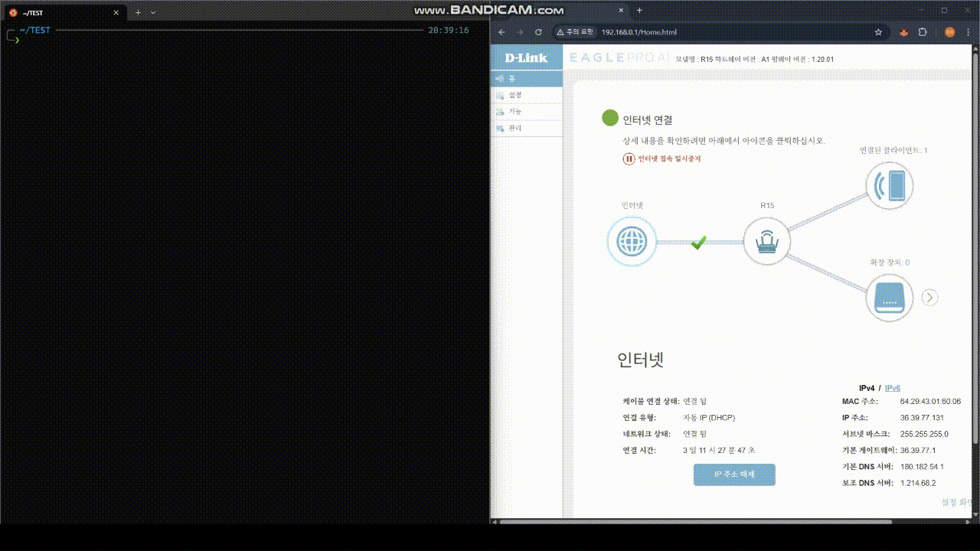Click the IP 주소 해제 button
The image size is (980, 551).
[734, 474]
